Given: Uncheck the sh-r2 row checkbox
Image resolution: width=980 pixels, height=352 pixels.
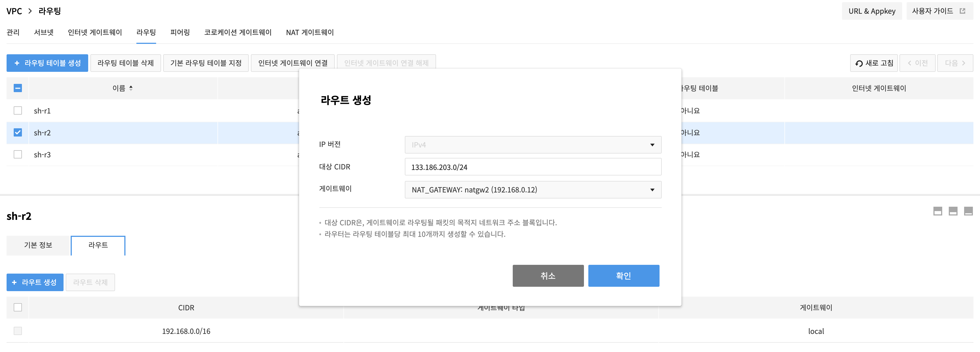Looking at the screenshot, I should (x=18, y=133).
